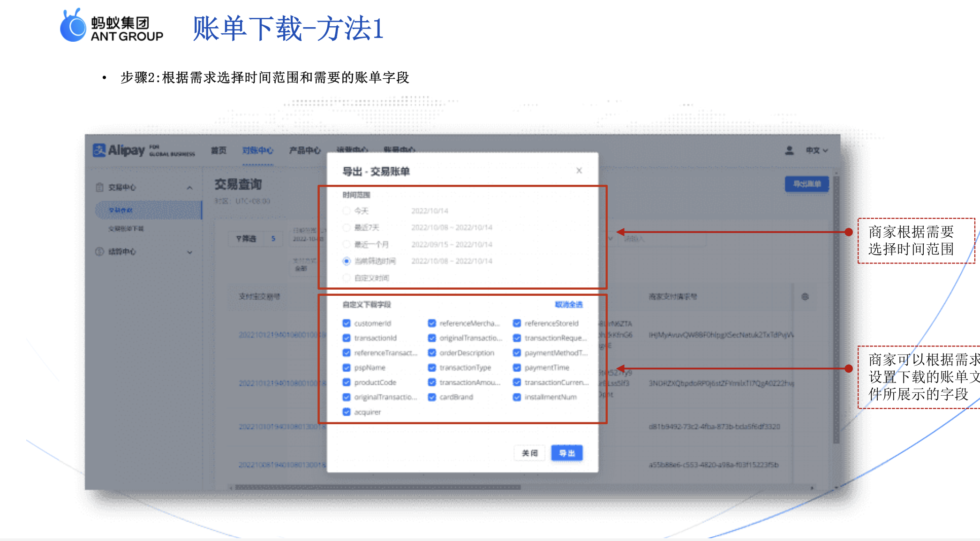Open the 中文 language dropdown
This screenshot has width=980, height=541.
[817, 150]
